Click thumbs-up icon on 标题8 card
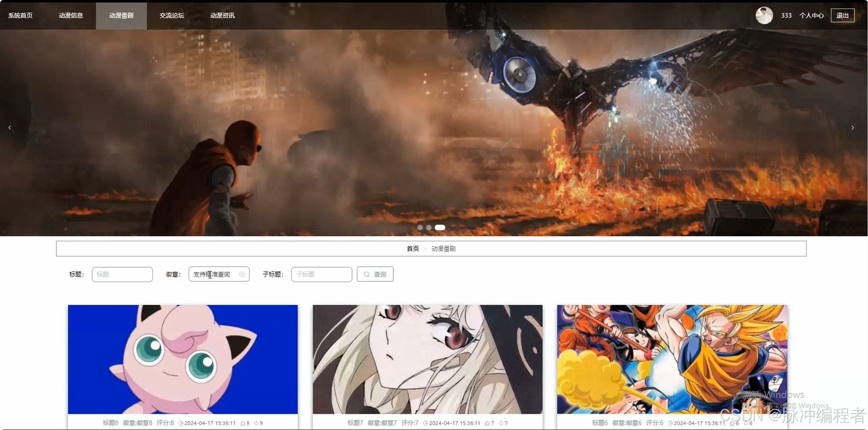 coord(243,423)
